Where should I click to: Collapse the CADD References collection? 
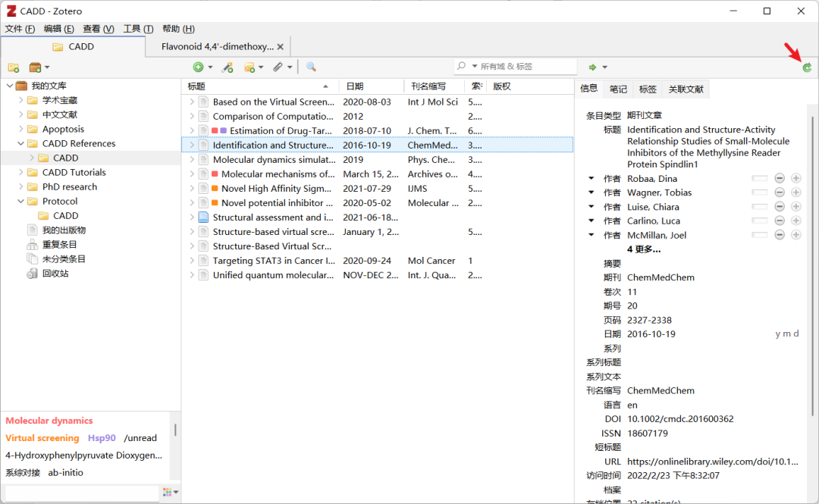[21, 143]
